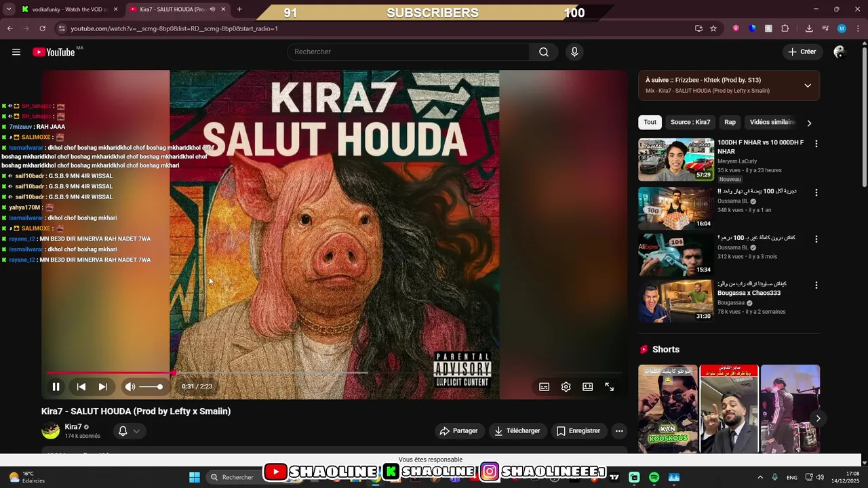Click the Télécharger button

pos(517,431)
